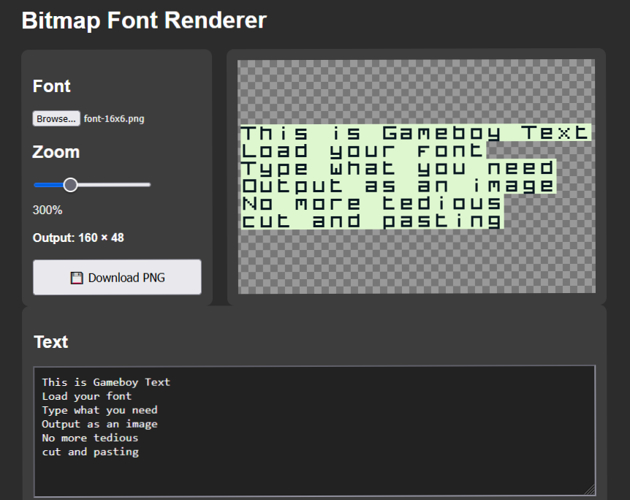Click the 300% zoom value text
The width and height of the screenshot is (630, 500).
(x=47, y=210)
